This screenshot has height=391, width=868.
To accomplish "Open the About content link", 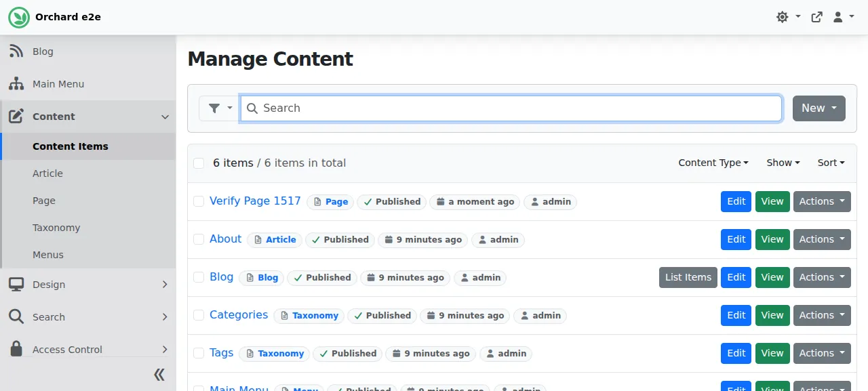I will 225,239.
